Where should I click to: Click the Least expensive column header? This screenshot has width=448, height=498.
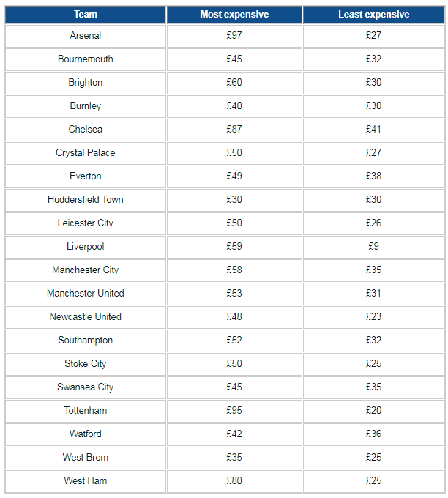click(374, 15)
